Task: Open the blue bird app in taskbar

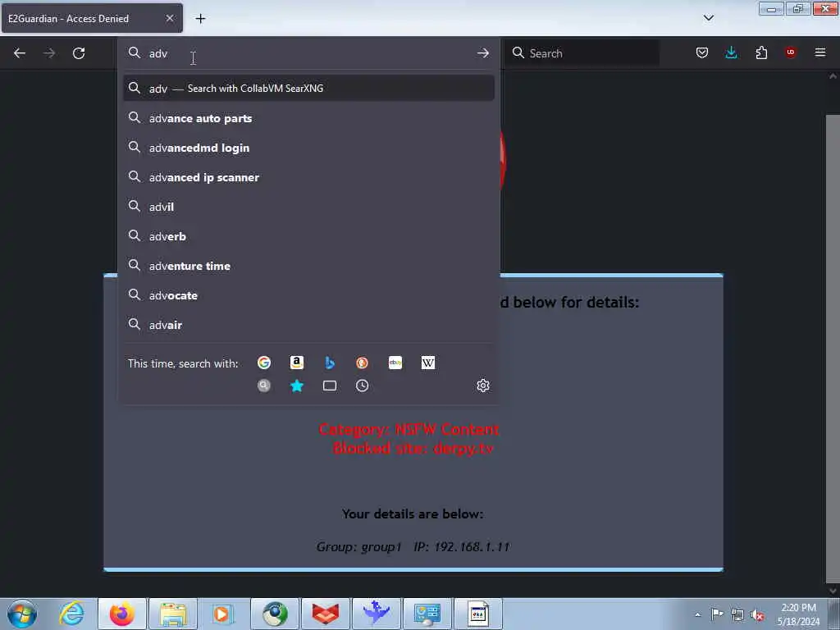Action: coord(376,614)
